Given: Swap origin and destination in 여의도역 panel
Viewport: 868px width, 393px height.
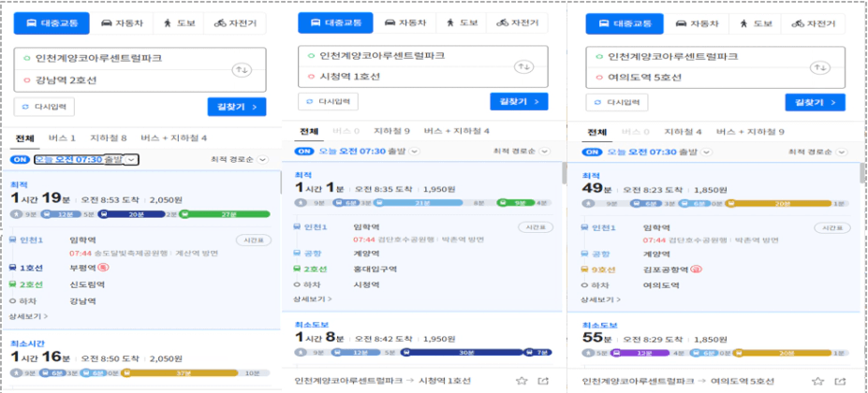Looking at the screenshot, I should tap(820, 67).
